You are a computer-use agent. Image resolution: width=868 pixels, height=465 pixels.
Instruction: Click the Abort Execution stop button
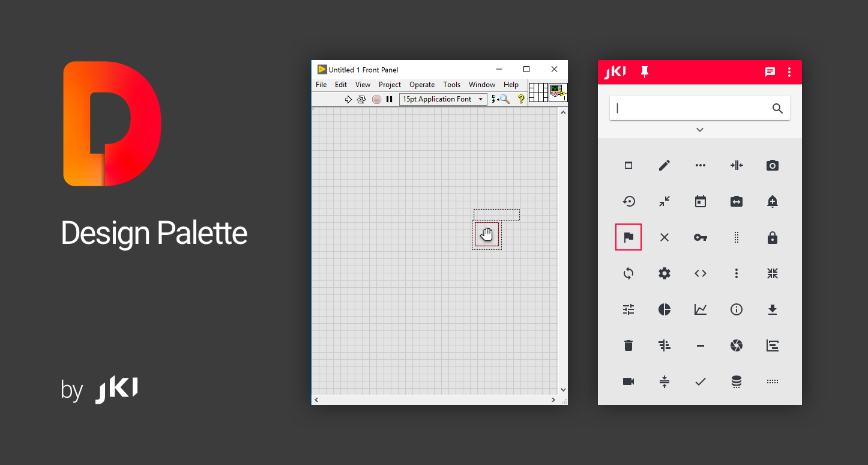(x=376, y=99)
